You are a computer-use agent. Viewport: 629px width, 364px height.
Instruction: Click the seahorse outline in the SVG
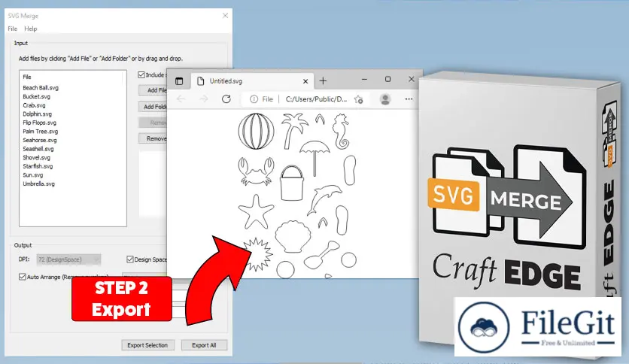tap(342, 131)
